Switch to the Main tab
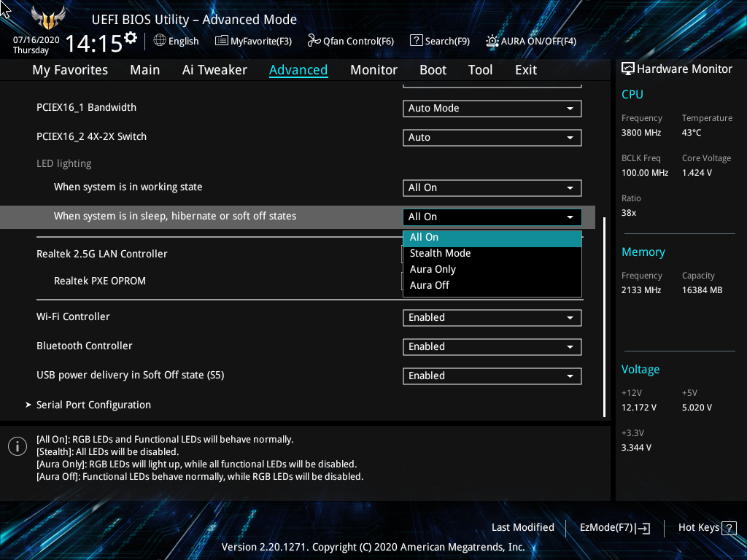747x560 pixels. coord(145,70)
